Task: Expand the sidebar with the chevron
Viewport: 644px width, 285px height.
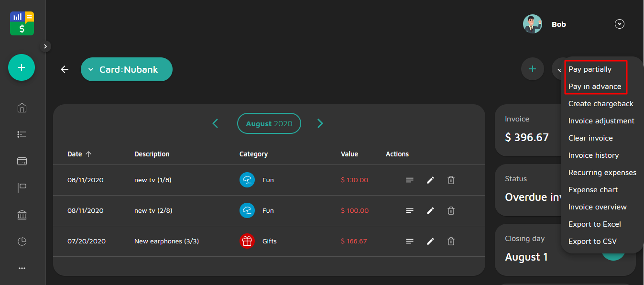Action: coord(45,46)
